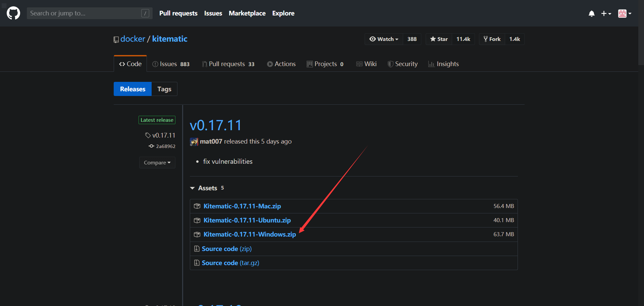The height and width of the screenshot is (306, 644).
Task: Open the v0.17.11 tag link in sidebar
Action: 160,135
